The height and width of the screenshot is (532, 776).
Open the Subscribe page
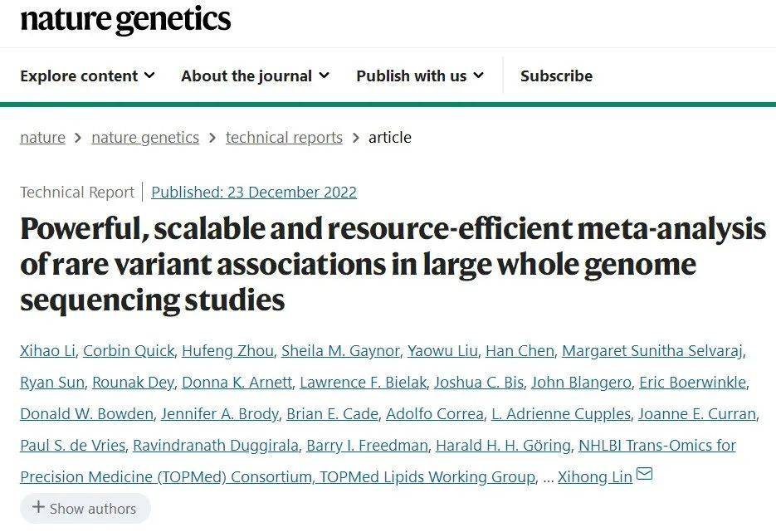(x=556, y=76)
